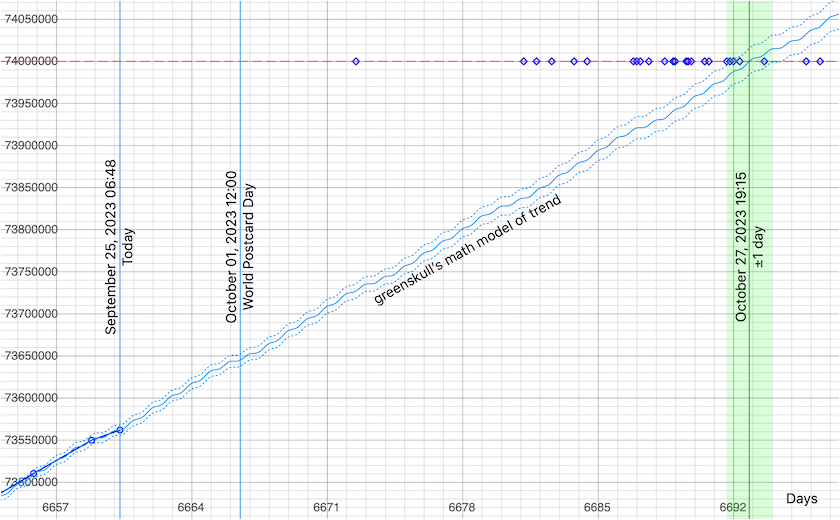
Task: Click the '±1 day' label
Action: (759, 247)
